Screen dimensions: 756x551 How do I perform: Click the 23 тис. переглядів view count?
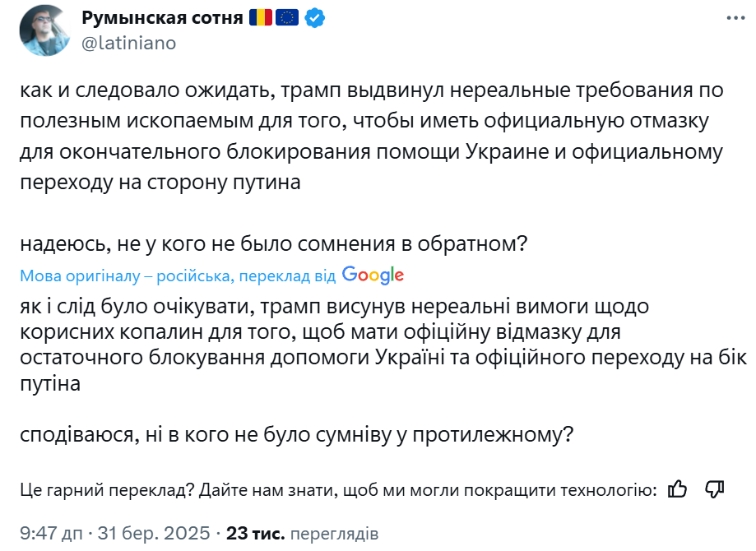coord(302,533)
